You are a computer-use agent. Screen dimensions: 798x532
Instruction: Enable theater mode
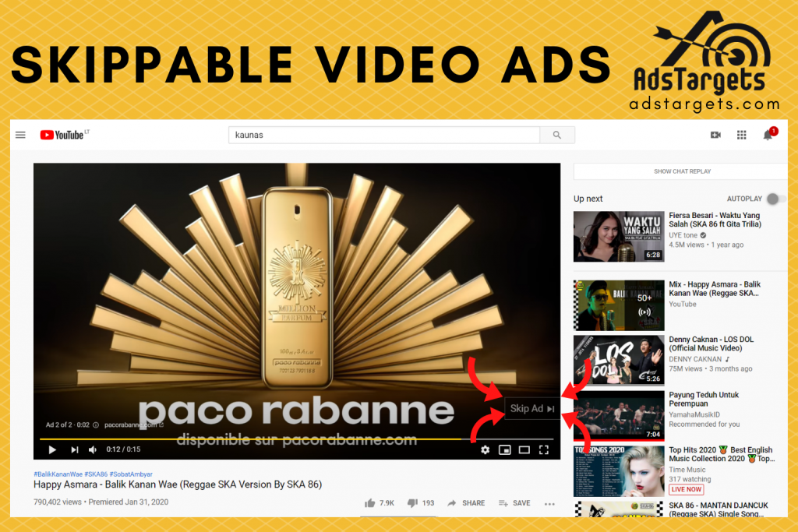pos(524,449)
